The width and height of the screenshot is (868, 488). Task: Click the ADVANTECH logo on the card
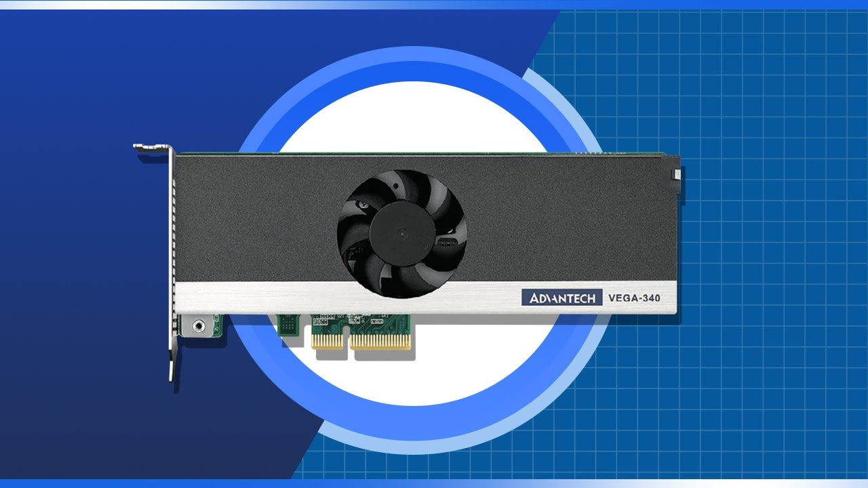point(562,298)
